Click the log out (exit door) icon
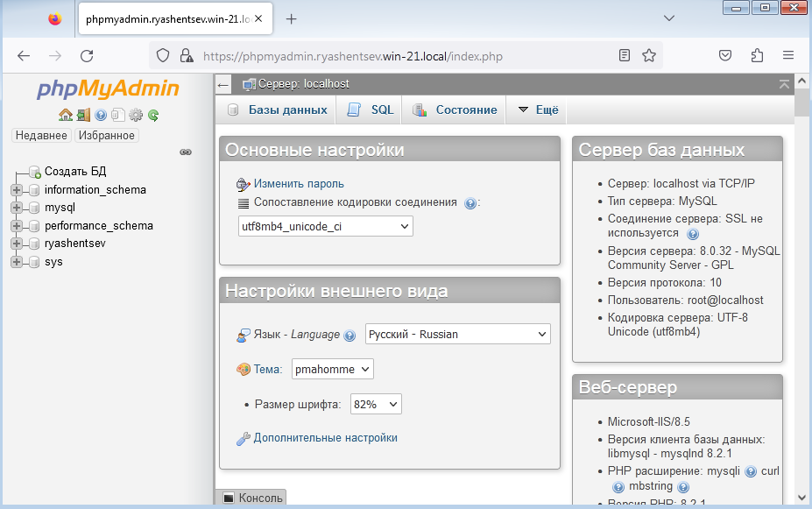The width and height of the screenshot is (812, 509). coord(83,115)
